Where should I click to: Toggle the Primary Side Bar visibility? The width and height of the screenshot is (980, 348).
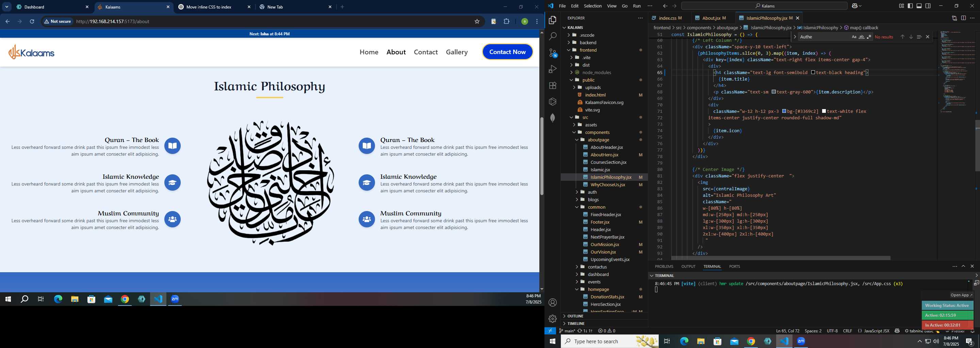pos(910,6)
